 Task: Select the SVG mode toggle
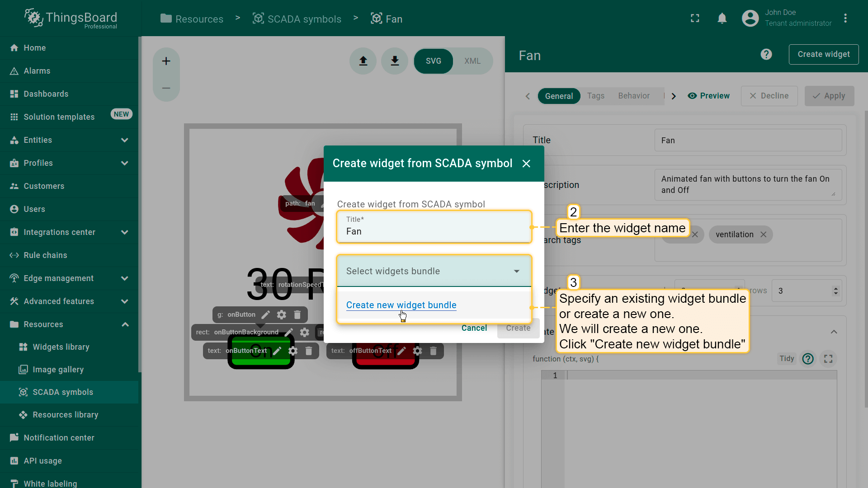coord(433,61)
